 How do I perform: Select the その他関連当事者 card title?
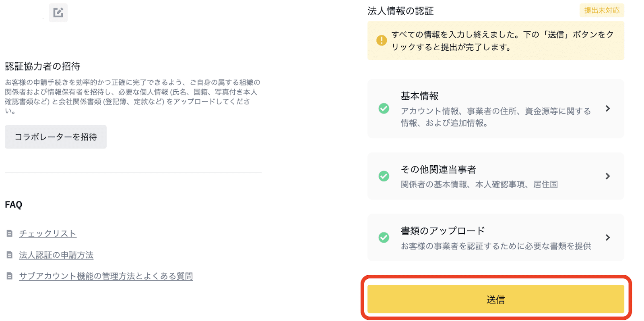click(438, 169)
